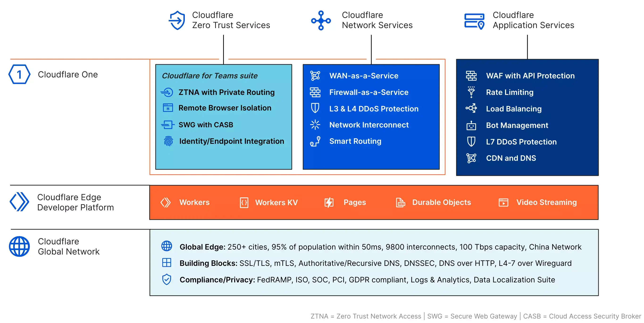This screenshot has height=323, width=644.
Task: Click the Pages lightning bolt icon
Action: tap(329, 202)
